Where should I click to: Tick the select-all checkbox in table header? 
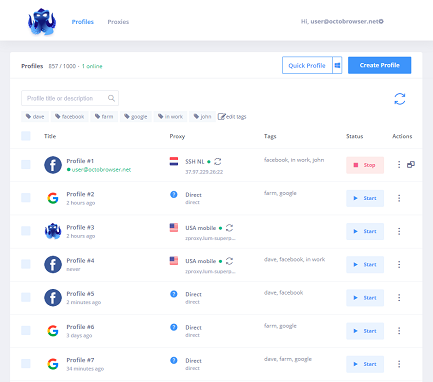tap(26, 136)
